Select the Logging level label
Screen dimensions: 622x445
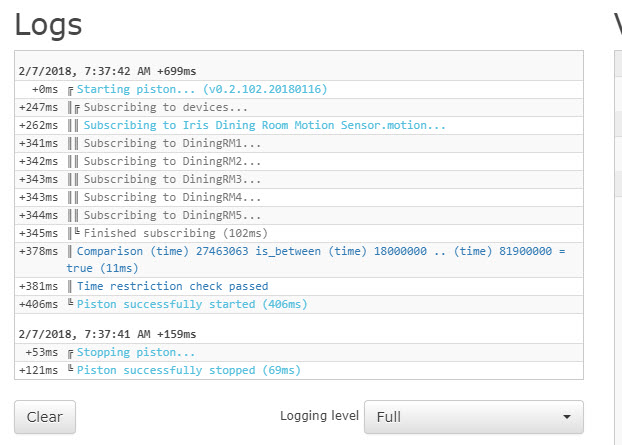click(x=319, y=416)
